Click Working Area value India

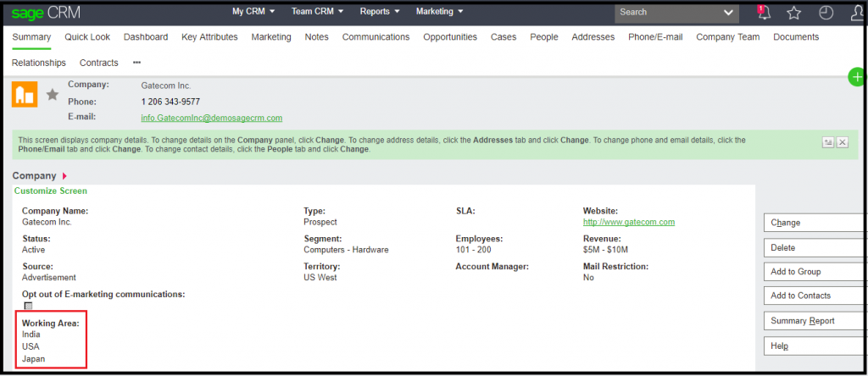[x=31, y=334]
